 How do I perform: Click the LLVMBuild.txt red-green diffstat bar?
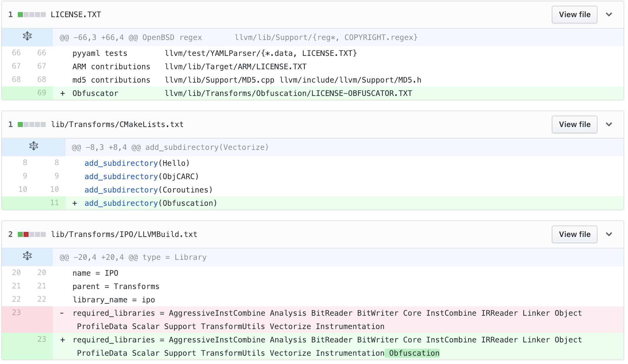31,234
